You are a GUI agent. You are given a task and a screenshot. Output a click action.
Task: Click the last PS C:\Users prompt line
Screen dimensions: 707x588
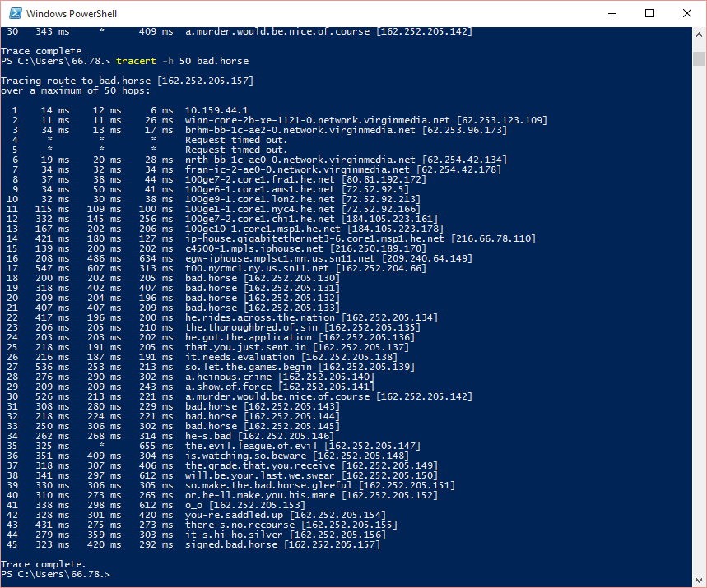pos(55,575)
